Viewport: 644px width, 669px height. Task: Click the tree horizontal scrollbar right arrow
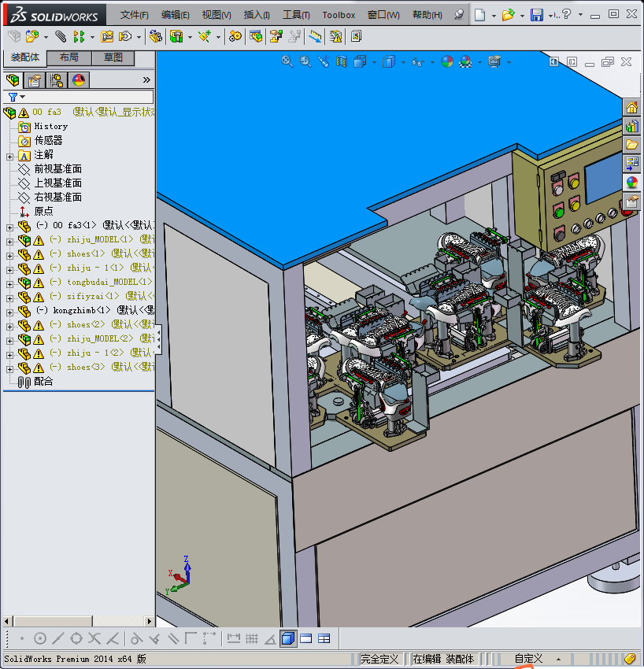pyautogui.click(x=149, y=621)
